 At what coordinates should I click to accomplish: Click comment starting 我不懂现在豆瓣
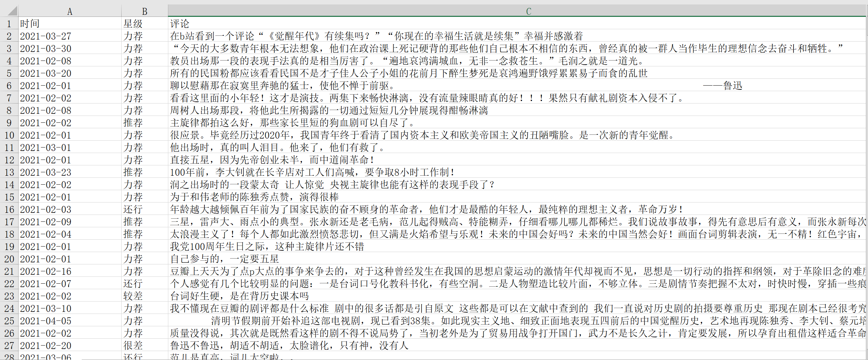point(518,308)
